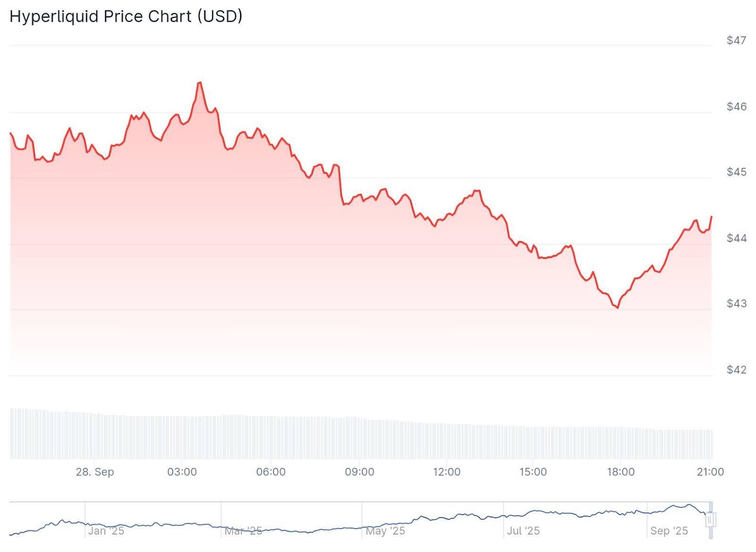Jump to May '25 in the navigator
The width and height of the screenshot is (756, 552).
[x=386, y=531]
